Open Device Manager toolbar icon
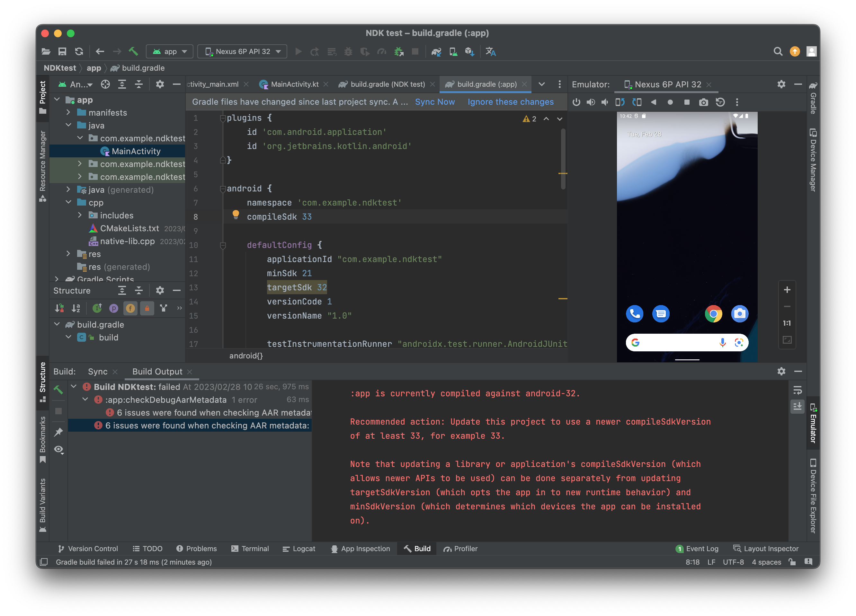The width and height of the screenshot is (856, 616). point(453,51)
